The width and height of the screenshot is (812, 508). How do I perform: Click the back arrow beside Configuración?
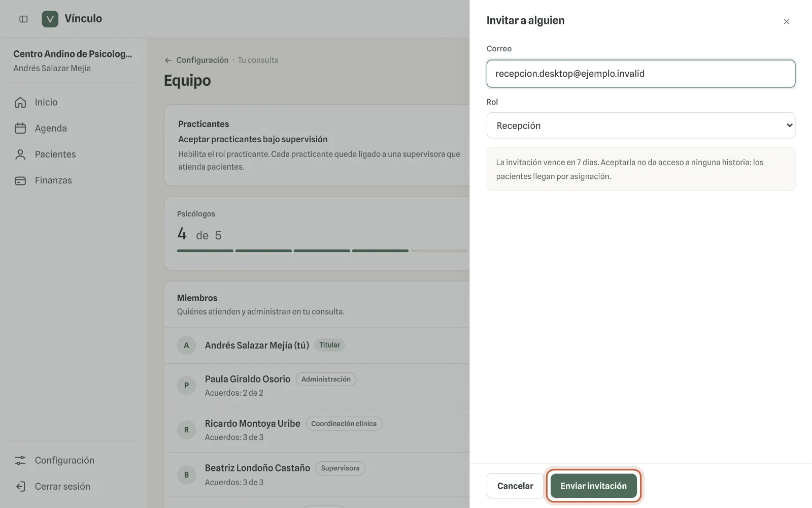(168, 60)
